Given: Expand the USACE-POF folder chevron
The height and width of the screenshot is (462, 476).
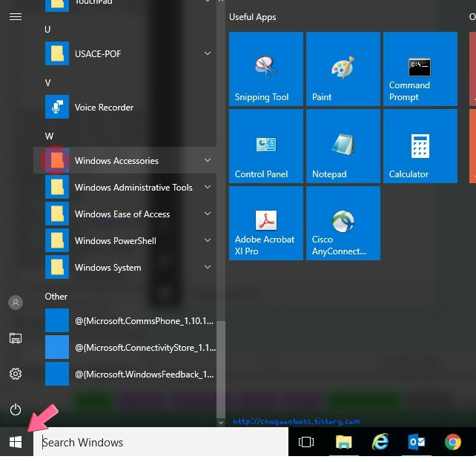Looking at the screenshot, I should (208, 53).
